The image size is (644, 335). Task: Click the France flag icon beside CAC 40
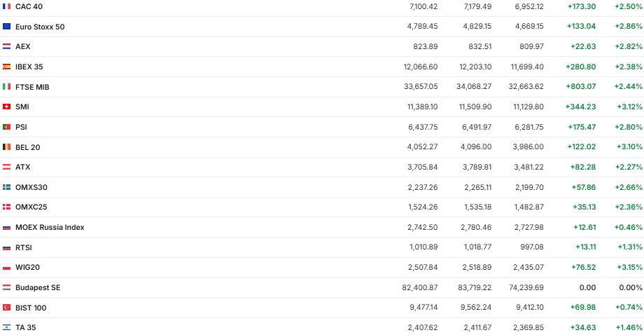pyautogui.click(x=7, y=6)
